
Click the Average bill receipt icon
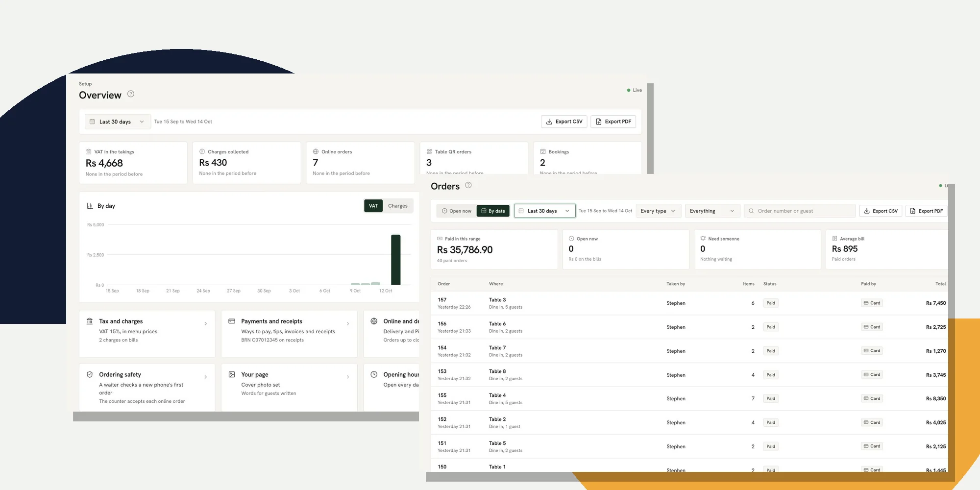click(834, 239)
